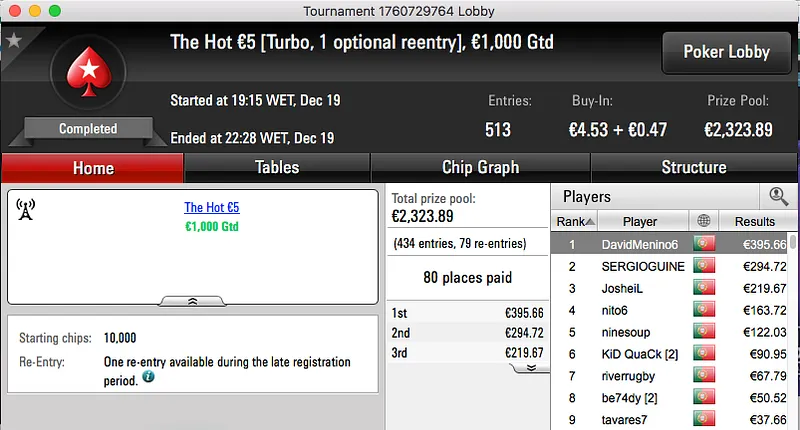Screen dimensions: 800x430
Task: Open the Tables tab
Action: coord(277,168)
